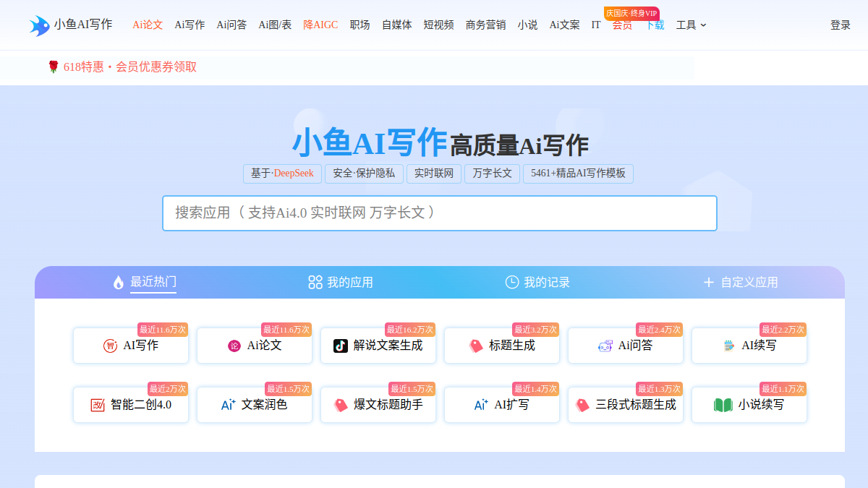Screen dimensions: 868x488
Task: Click the clock icon beside 我的记录
Action: [x=512, y=282]
